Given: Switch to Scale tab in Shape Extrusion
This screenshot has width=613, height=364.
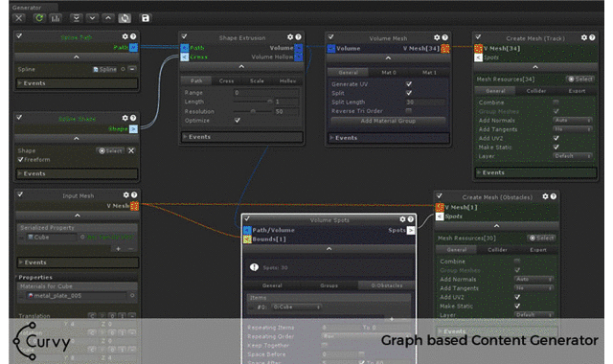Looking at the screenshot, I should click(257, 80).
